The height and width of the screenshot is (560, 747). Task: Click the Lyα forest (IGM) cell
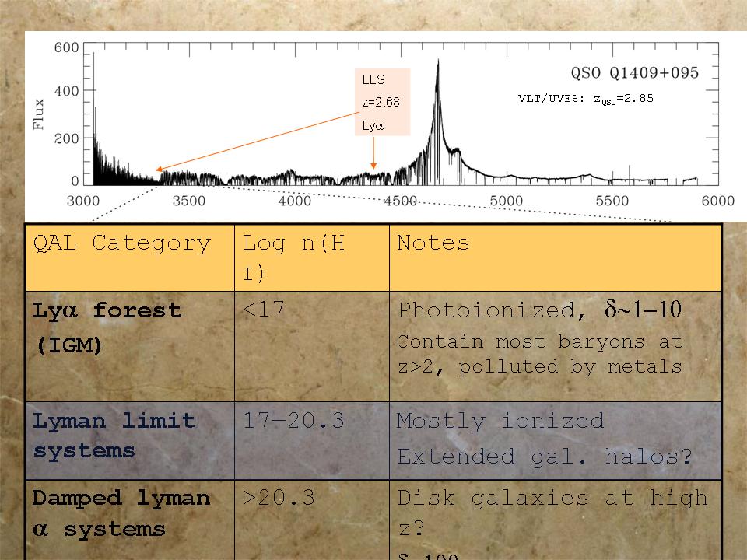pyautogui.click(x=107, y=327)
